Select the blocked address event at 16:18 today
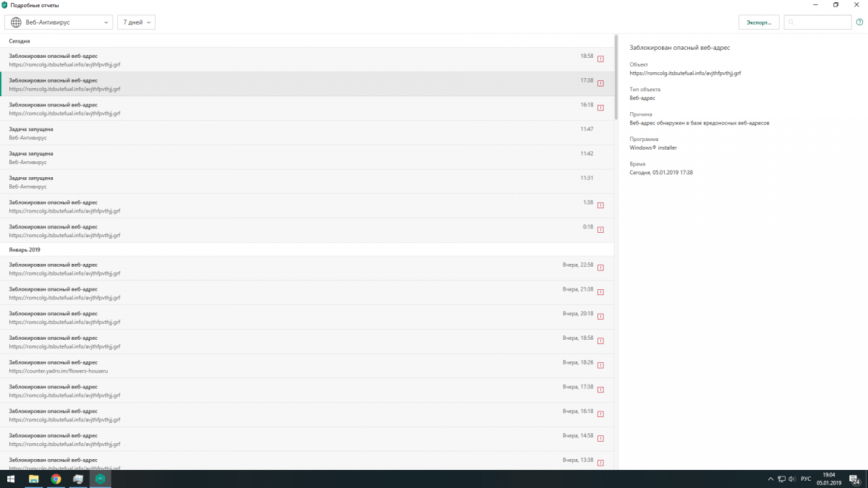Viewport: 868px width, 488px height. click(x=307, y=109)
